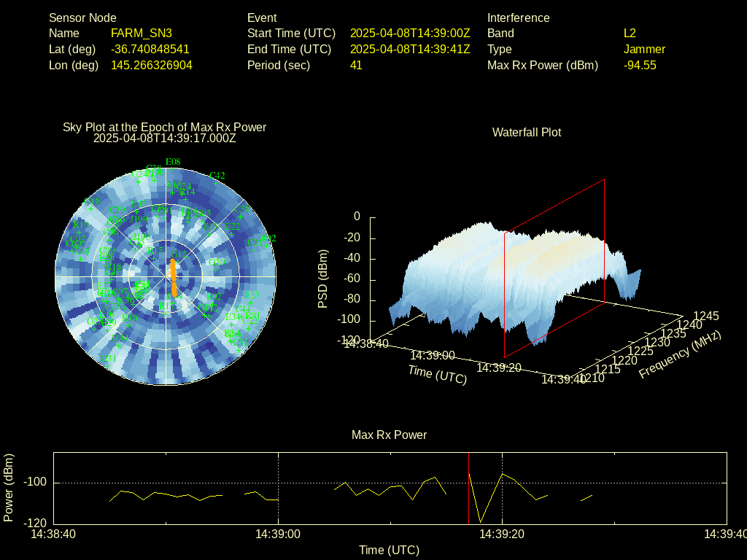Select the FARM_SN3 sensor name value
Viewport: 747px width, 560px height.
pos(142,34)
